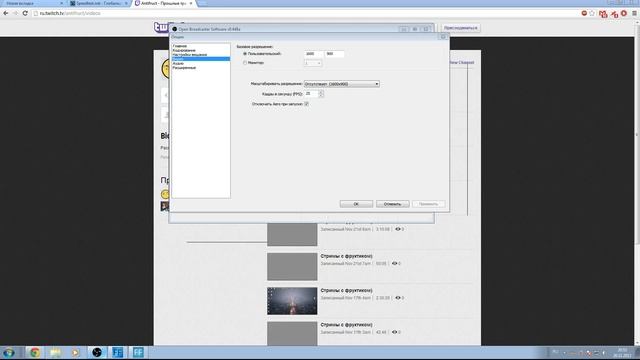The image size is (640, 360).
Task: Reload the Twitch page
Action: tap(25, 13)
